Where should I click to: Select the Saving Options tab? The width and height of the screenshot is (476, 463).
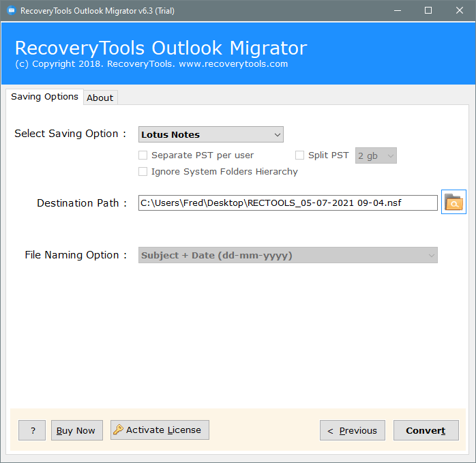pyautogui.click(x=44, y=97)
